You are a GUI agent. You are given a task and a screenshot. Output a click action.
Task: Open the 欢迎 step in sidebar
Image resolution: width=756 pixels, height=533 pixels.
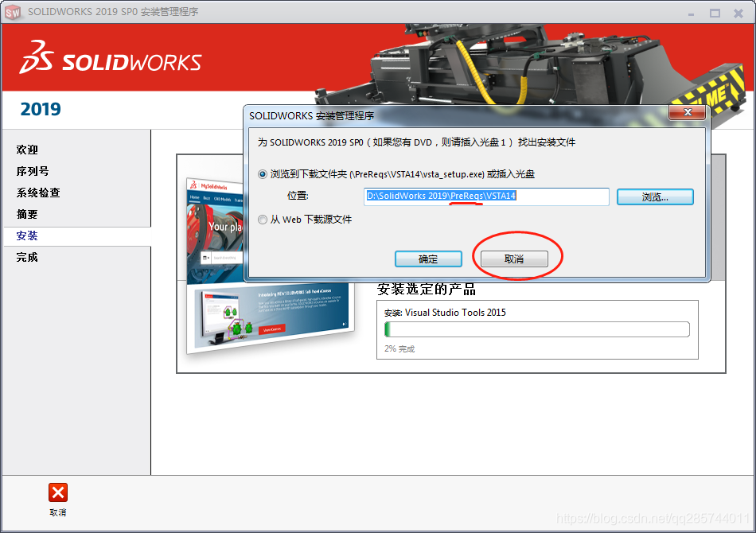click(x=27, y=150)
